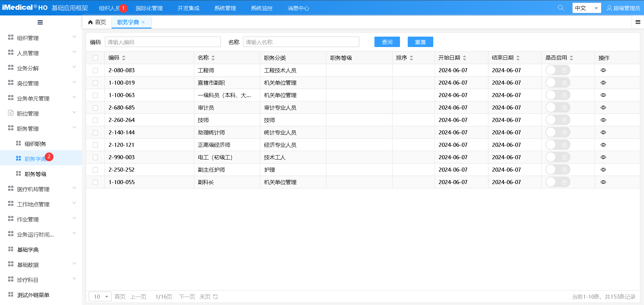Open 系统管理 in the top menu
Image resolution: width=644 pixels, height=305 pixels.
[225, 8]
